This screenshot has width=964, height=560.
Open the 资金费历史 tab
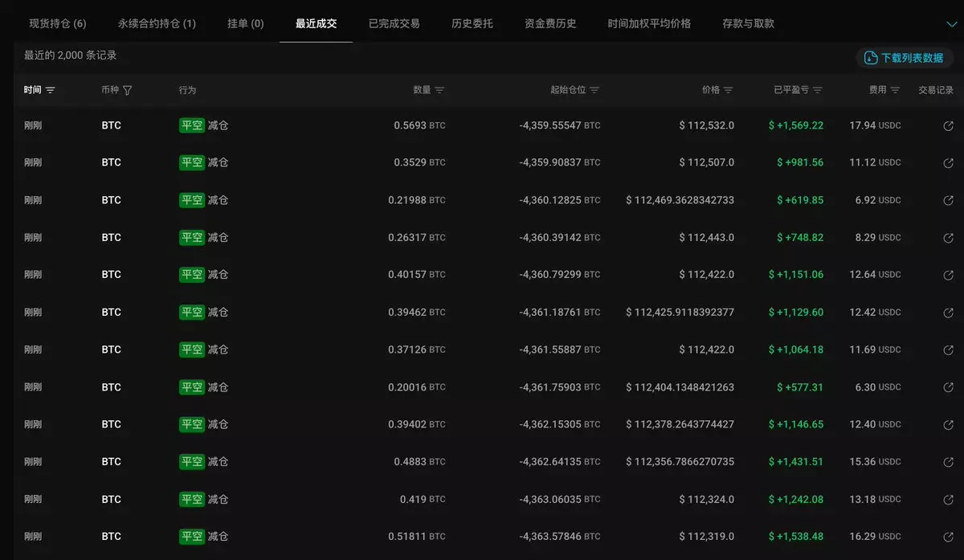click(550, 24)
